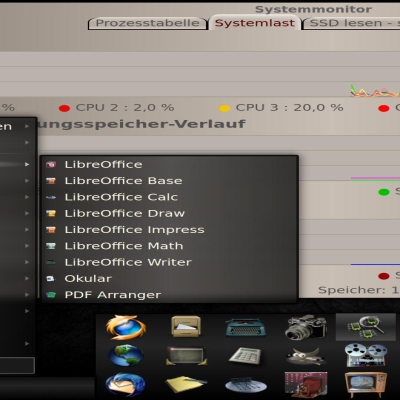The height and width of the screenshot is (400, 400).
Task: Launch LibreOffice Calc from the submenu
Action: tap(169, 197)
